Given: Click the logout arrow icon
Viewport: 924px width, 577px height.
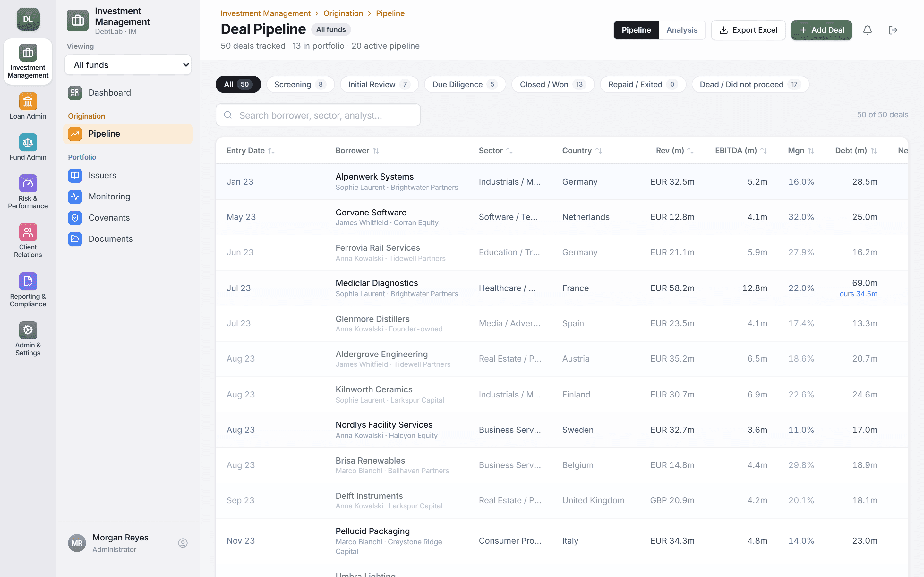Looking at the screenshot, I should pos(893,30).
